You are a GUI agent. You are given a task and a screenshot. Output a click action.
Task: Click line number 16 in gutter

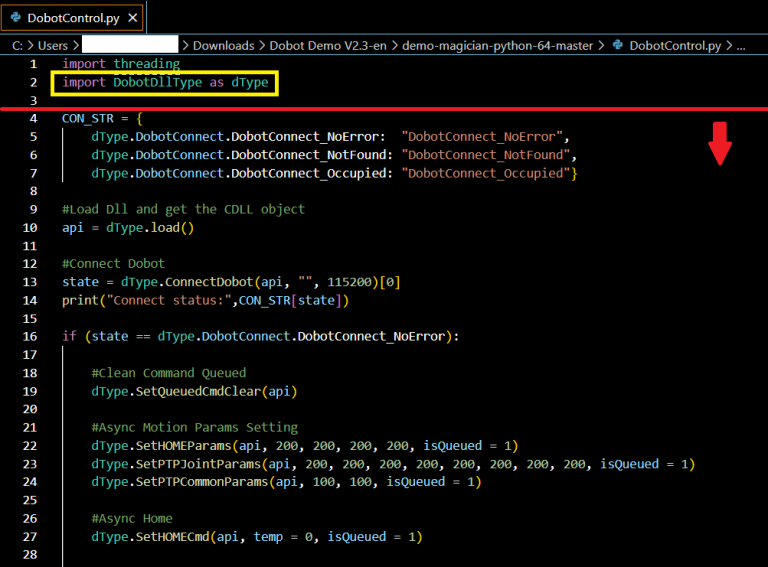(x=30, y=336)
